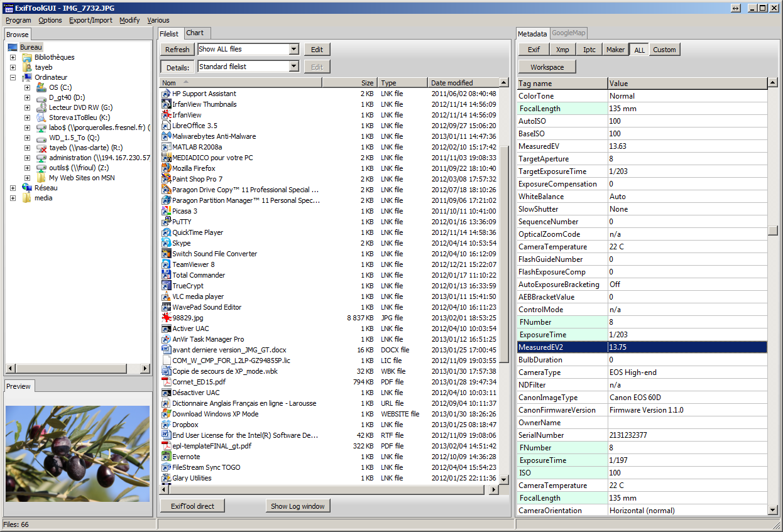Viewport: 783px width, 532px height.
Task: Switch to the GoogleMap tab
Action: (569, 33)
